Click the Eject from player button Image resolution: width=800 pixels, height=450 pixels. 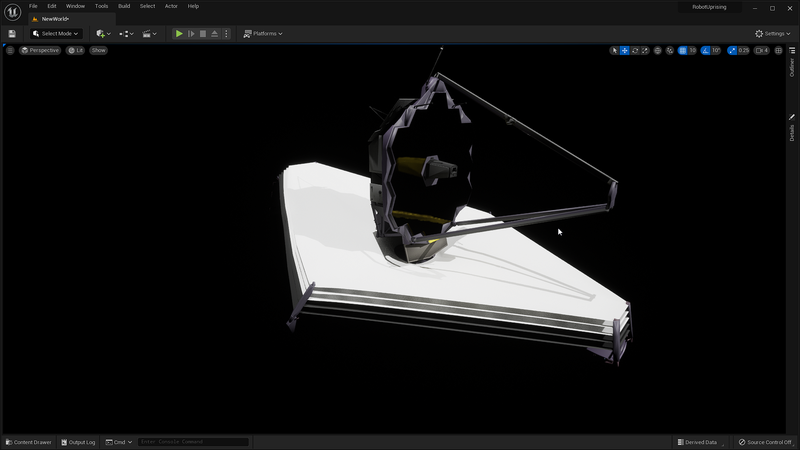tap(214, 34)
